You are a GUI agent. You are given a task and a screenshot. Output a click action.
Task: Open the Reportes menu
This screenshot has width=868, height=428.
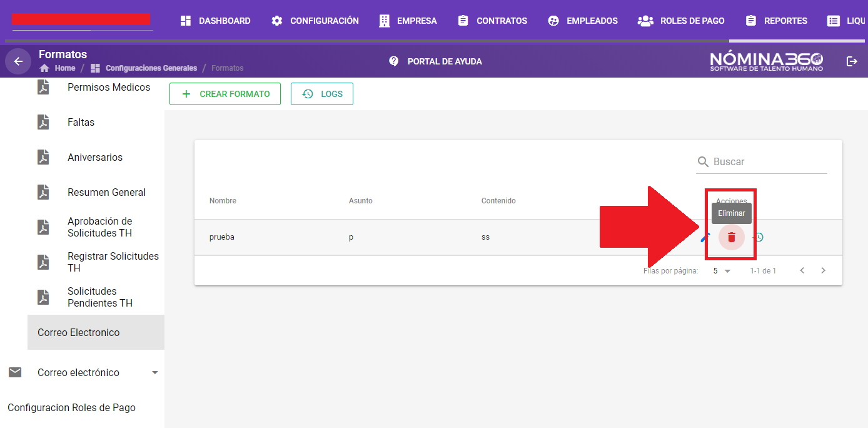(x=777, y=21)
